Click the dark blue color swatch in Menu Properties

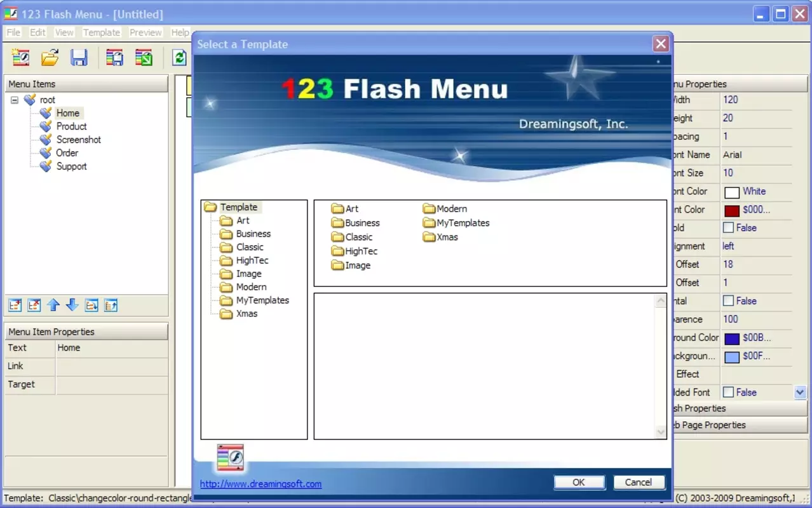732,338
